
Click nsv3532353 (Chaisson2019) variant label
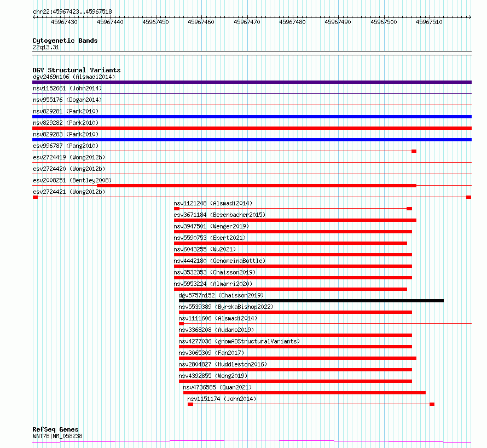pos(214,272)
